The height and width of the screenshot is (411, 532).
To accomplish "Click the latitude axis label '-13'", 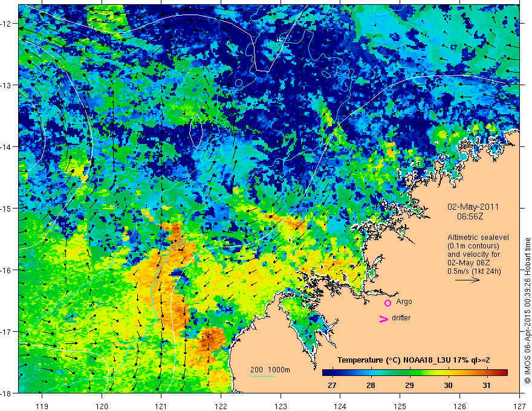I will click(x=7, y=85).
